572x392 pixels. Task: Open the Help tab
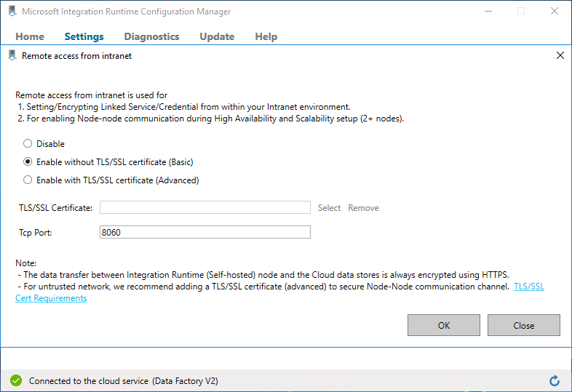pos(266,36)
